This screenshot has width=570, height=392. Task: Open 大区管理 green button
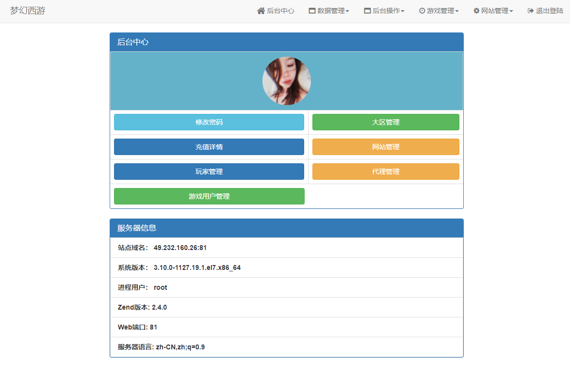[386, 122]
